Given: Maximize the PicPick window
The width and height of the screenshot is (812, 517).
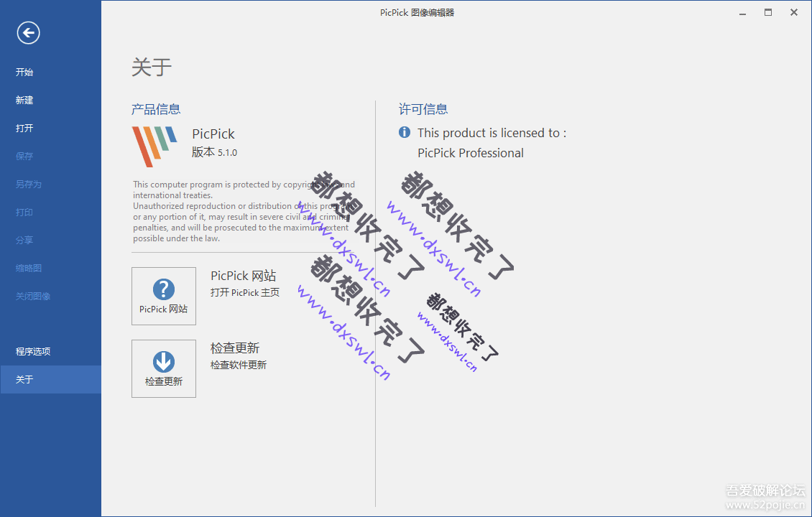Looking at the screenshot, I should pos(768,12).
